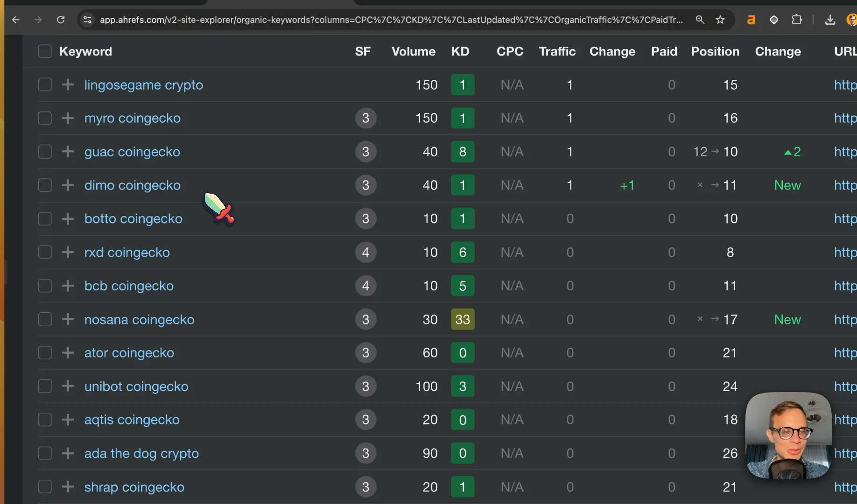Go back with the browser back arrow

click(x=16, y=20)
